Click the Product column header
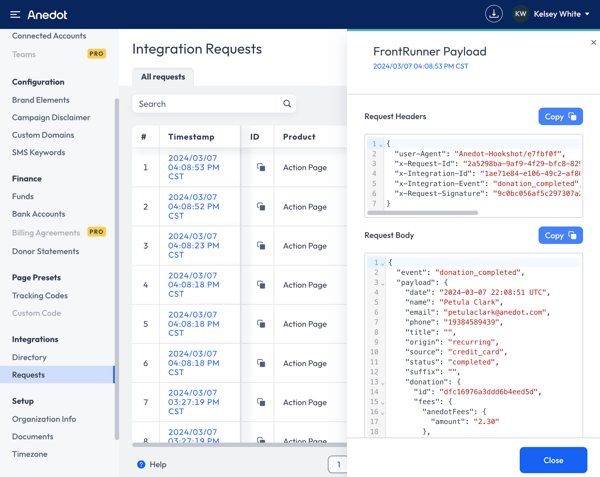 (299, 137)
